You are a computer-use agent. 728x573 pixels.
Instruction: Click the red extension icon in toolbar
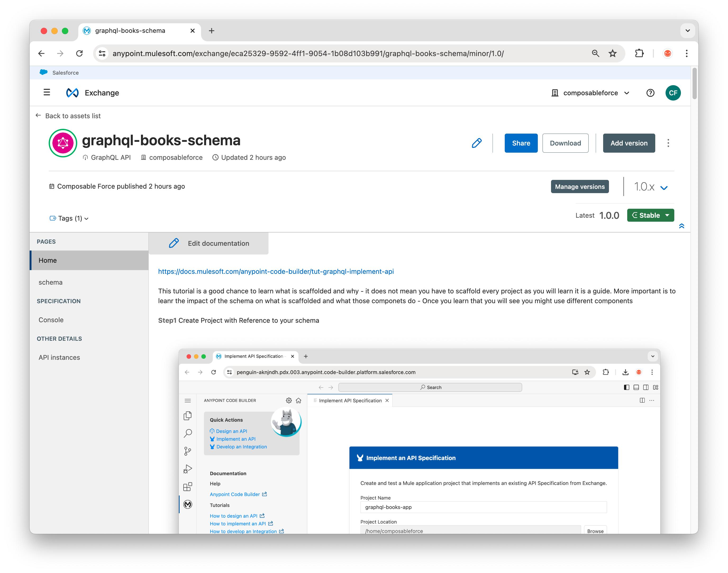(x=667, y=53)
